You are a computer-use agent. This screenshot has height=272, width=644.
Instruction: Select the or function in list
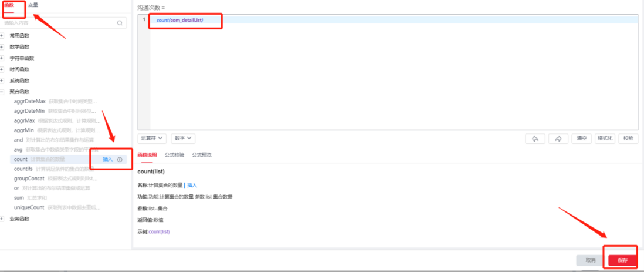pyautogui.click(x=16, y=188)
